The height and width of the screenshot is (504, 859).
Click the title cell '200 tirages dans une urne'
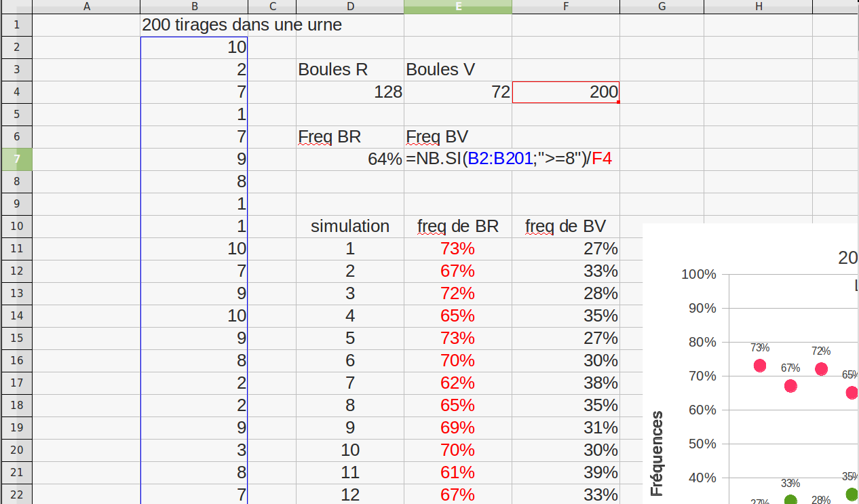pos(241,26)
